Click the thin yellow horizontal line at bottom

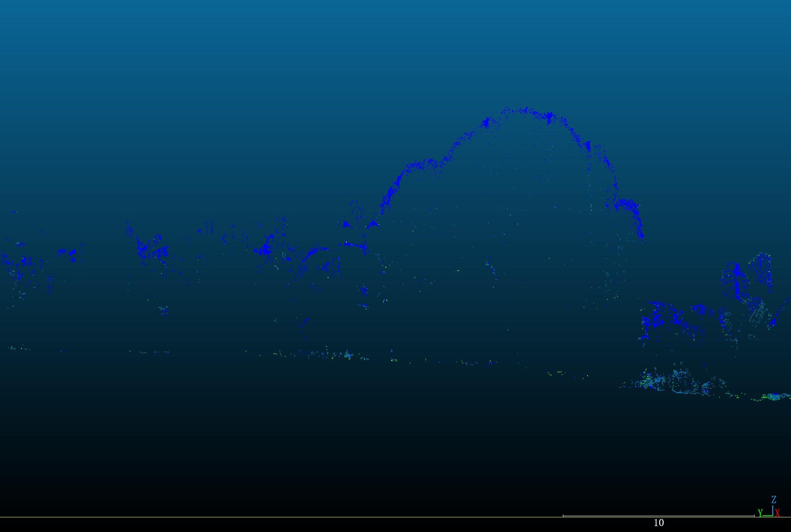click(x=278, y=517)
